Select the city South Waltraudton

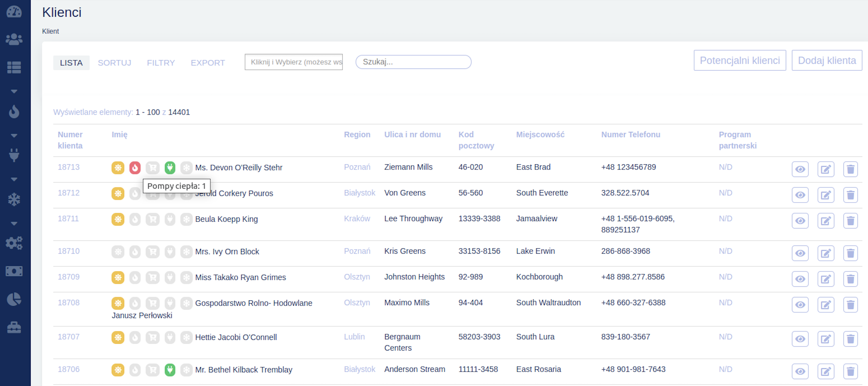coord(548,302)
